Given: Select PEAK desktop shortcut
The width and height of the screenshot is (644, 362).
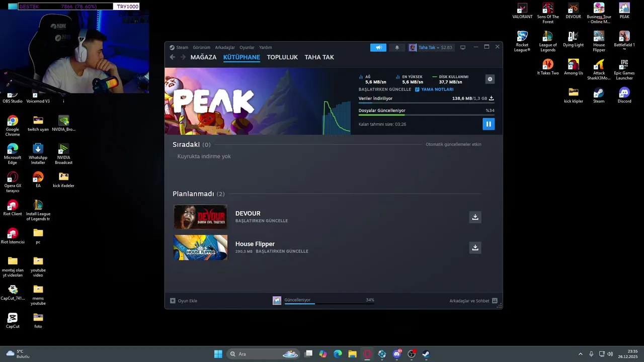Looking at the screenshot, I should click(x=624, y=11).
